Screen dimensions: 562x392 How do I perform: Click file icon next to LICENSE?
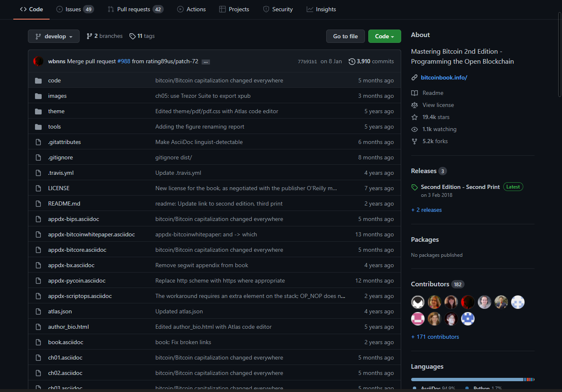(x=38, y=189)
